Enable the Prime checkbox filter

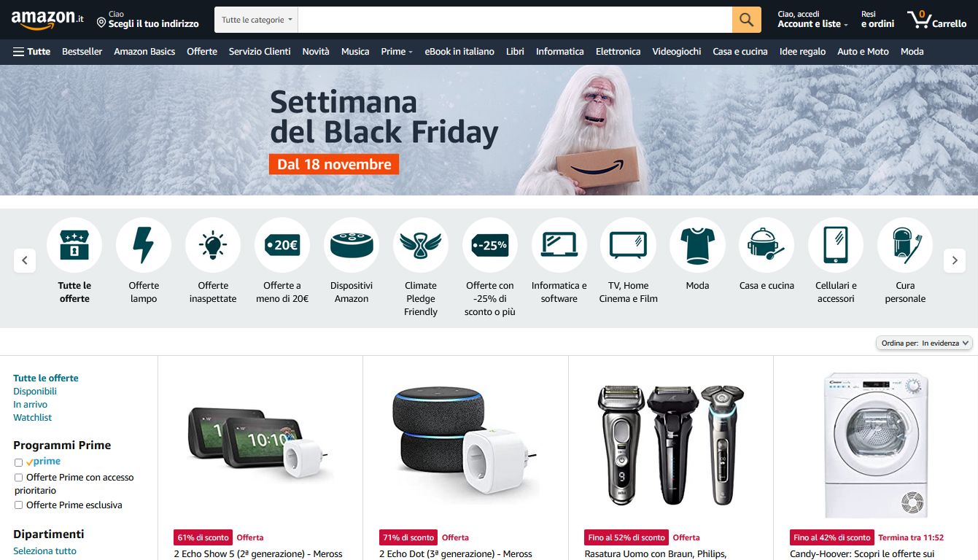pos(19,462)
